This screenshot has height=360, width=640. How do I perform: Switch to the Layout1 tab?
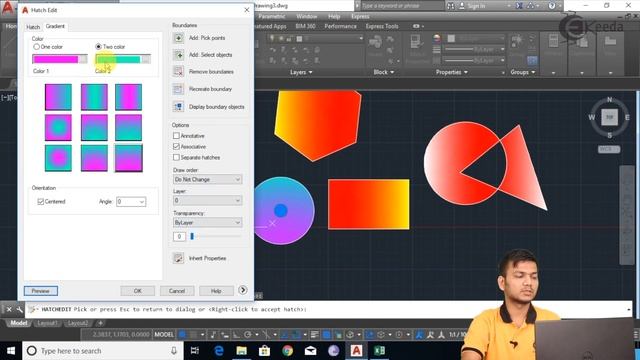coord(47,323)
